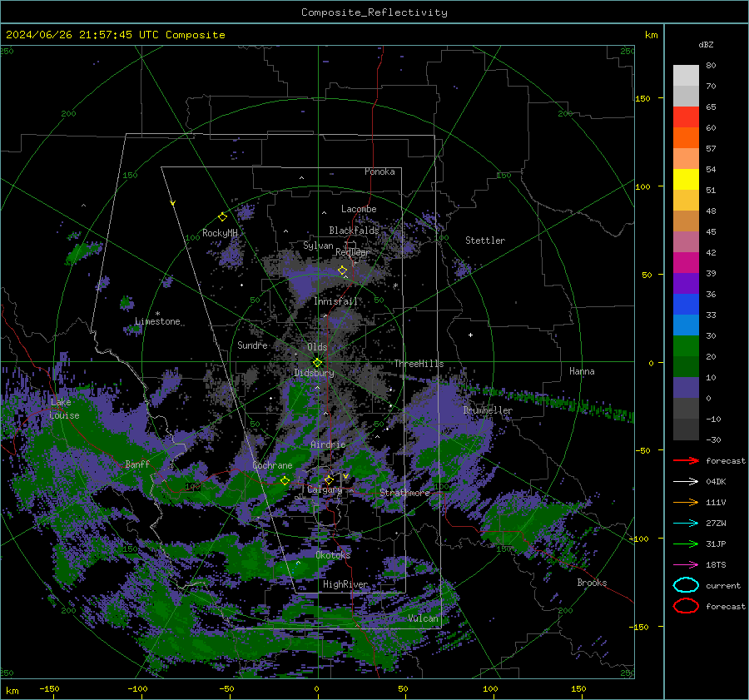Image resolution: width=749 pixels, height=700 pixels.
Task: Click the Airdrie city label
Action: coord(328,444)
